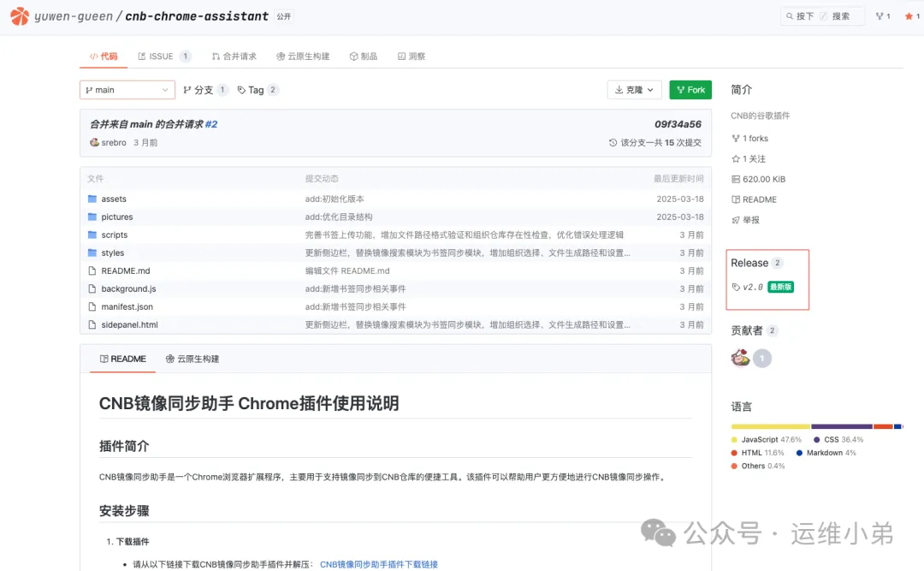Click the README.md file icon

[x=92, y=271]
